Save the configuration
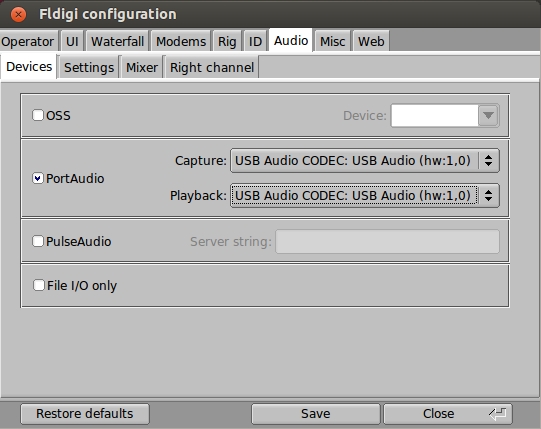The image size is (541, 429). point(315,413)
